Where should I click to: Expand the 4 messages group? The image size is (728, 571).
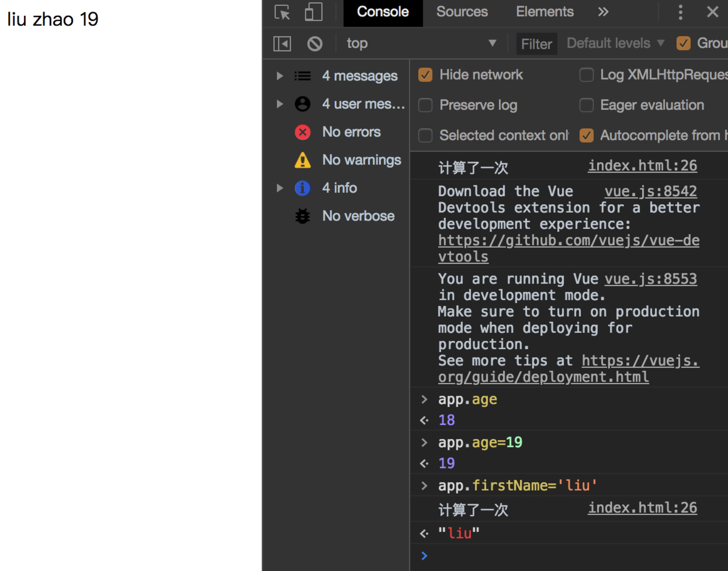[280, 76]
